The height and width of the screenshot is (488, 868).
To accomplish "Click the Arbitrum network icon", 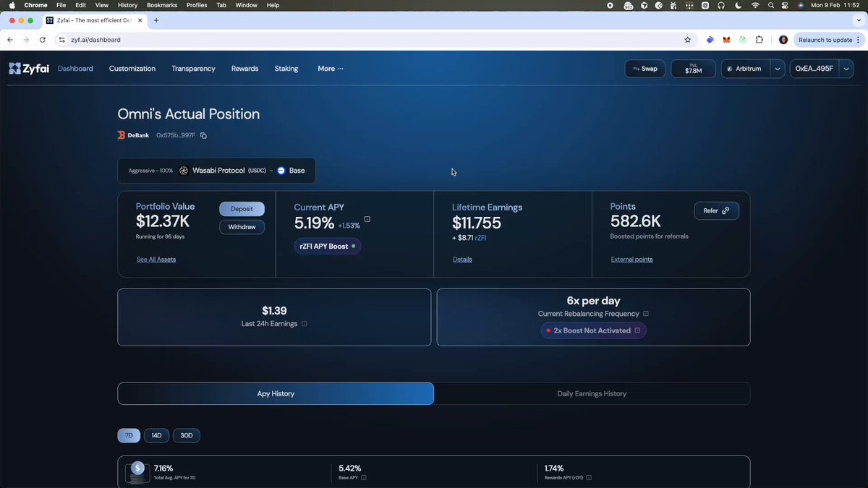I will (730, 68).
